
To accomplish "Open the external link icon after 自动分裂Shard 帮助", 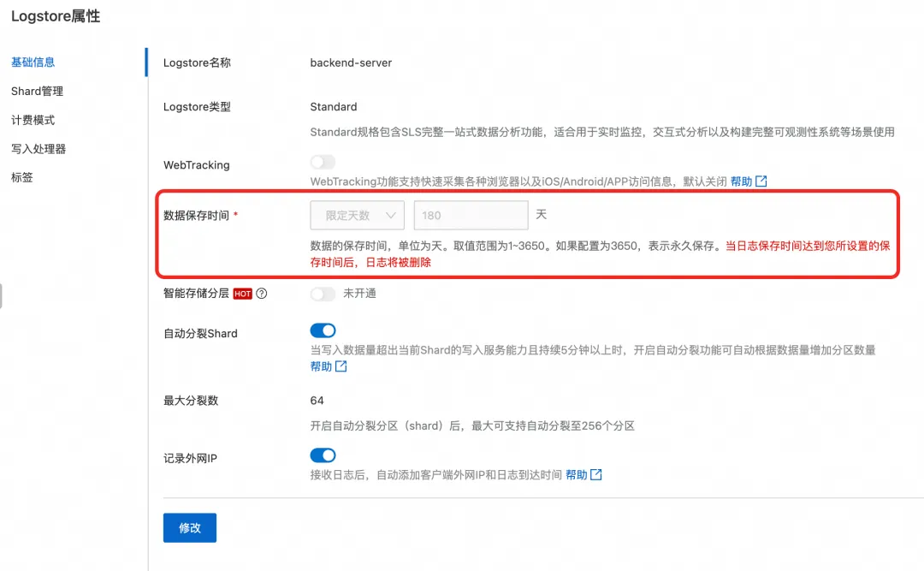I will (x=341, y=366).
